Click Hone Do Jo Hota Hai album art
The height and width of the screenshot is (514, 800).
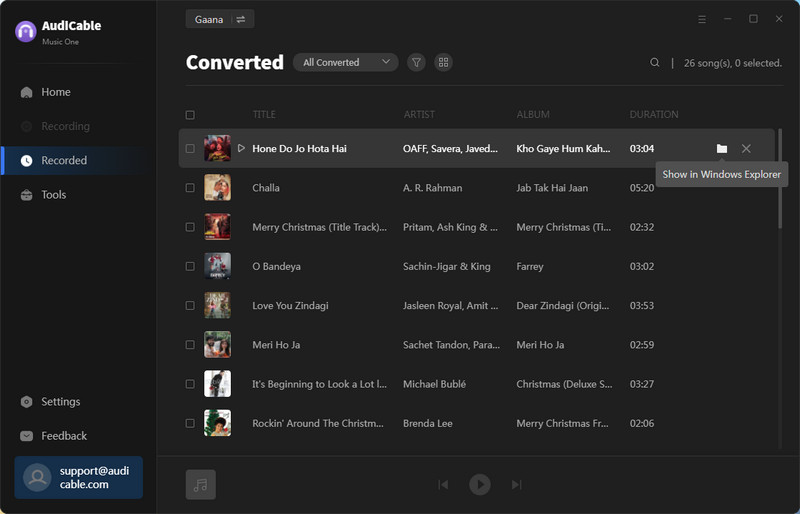217,149
